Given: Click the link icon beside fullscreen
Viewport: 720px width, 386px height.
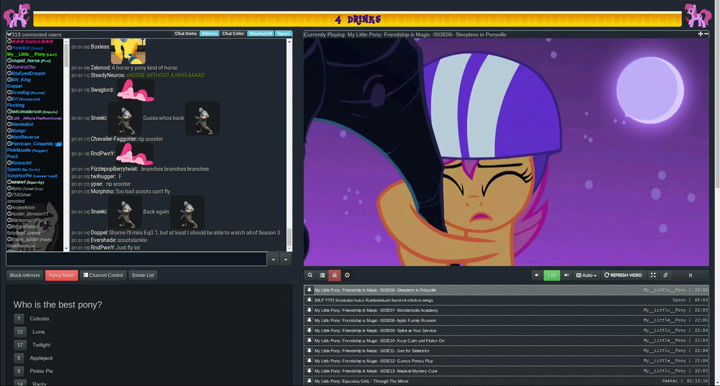Looking at the screenshot, I should click(x=665, y=275).
